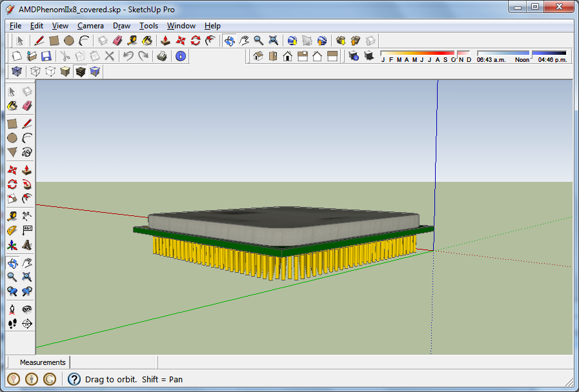Click the Previous view icon

tap(12, 291)
